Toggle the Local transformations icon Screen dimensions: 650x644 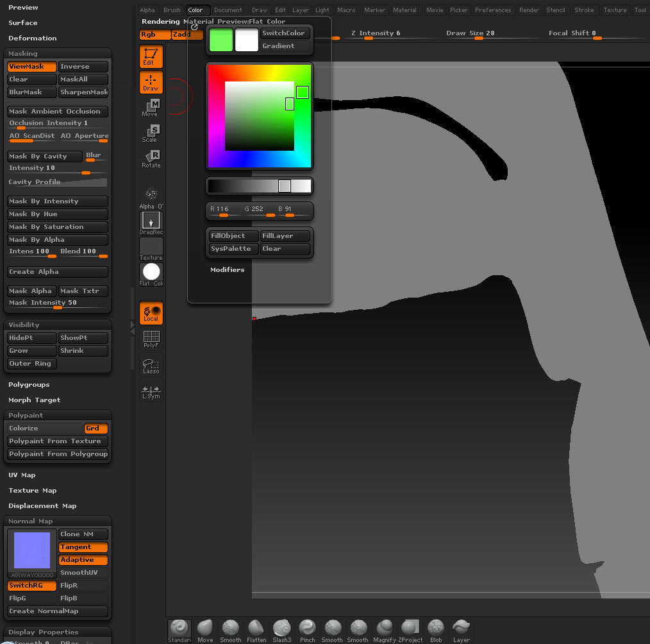click(x=151, y=312)
